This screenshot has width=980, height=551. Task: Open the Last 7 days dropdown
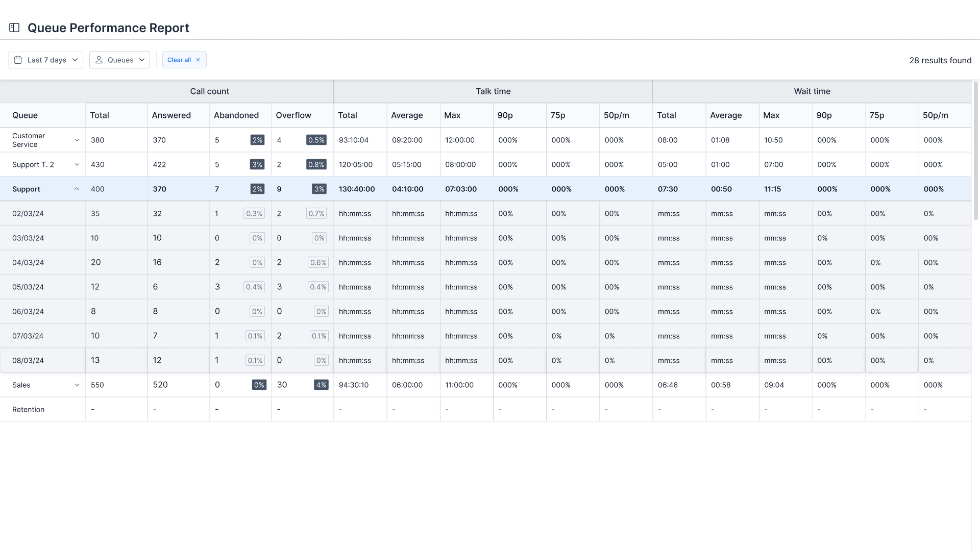point(45,60)
